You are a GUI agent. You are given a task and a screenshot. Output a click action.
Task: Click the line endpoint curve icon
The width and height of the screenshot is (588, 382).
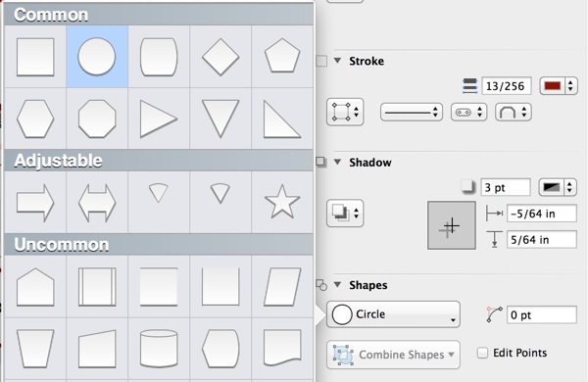tap(494, 314)
